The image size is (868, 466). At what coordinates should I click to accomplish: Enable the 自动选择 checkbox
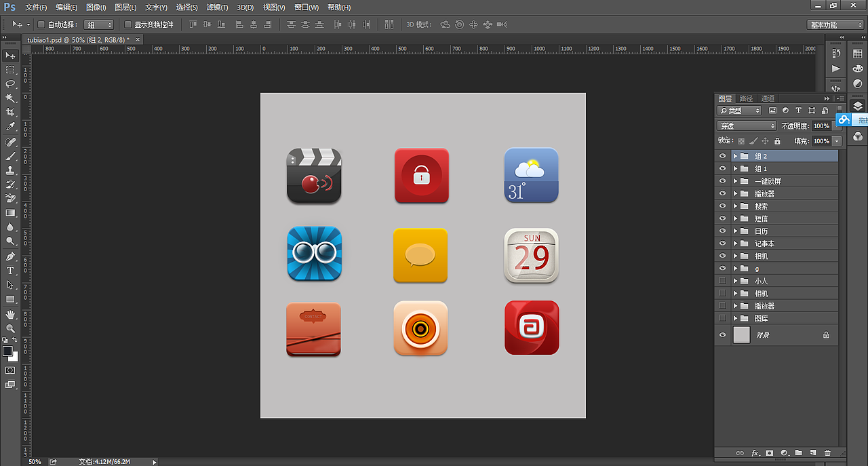click(41, 24)
